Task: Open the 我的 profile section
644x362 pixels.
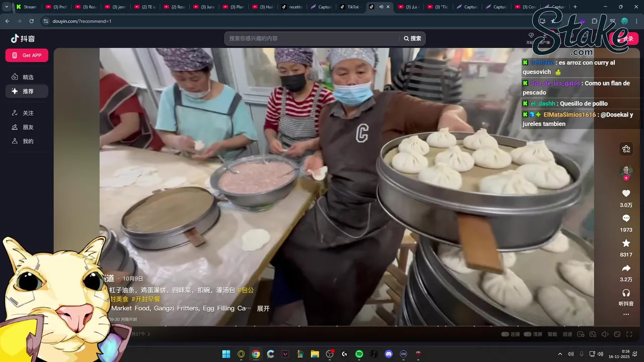Action: coord(27,141)
